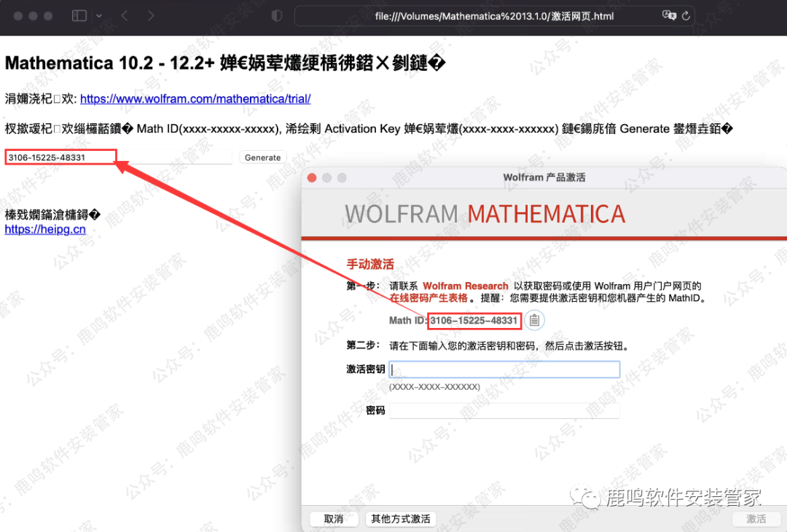Click the translate icon in address bar
Image resolution: width=787 pixels, height=532 pixels.
click(668, 16)
